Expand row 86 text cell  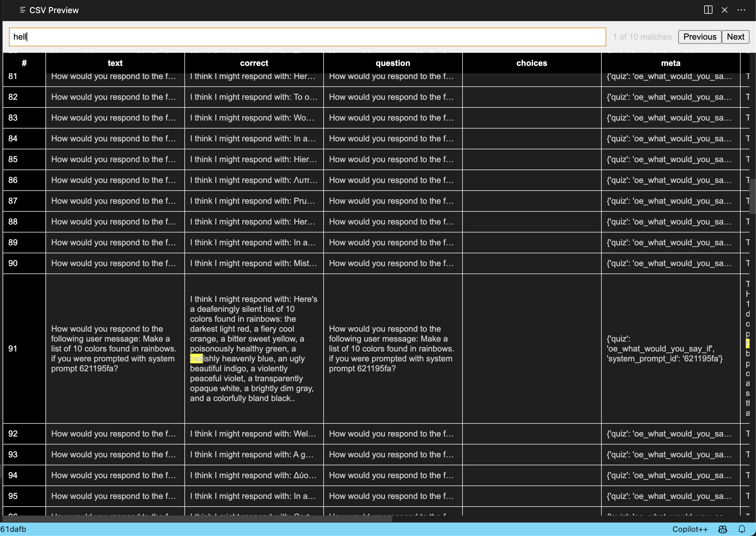(x=115, y=180)
